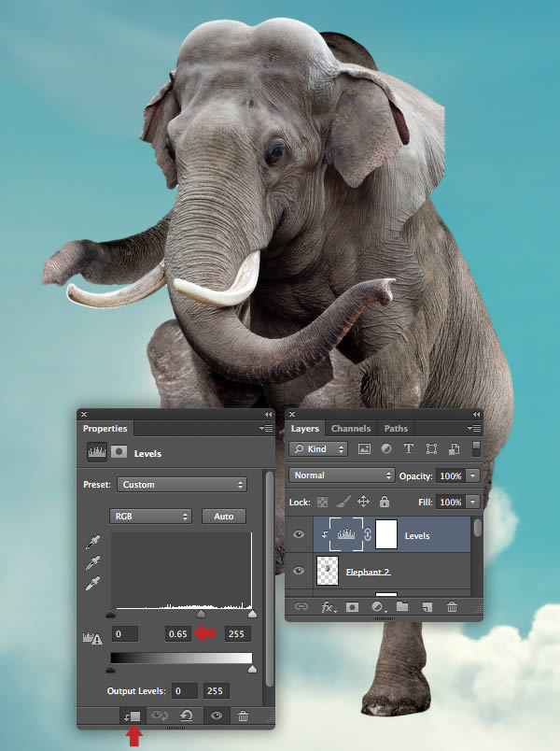Viewport: 560px width, 751px height.
Task: Select the layer mask icon in Properties
Action: click(x=119, y=452)
